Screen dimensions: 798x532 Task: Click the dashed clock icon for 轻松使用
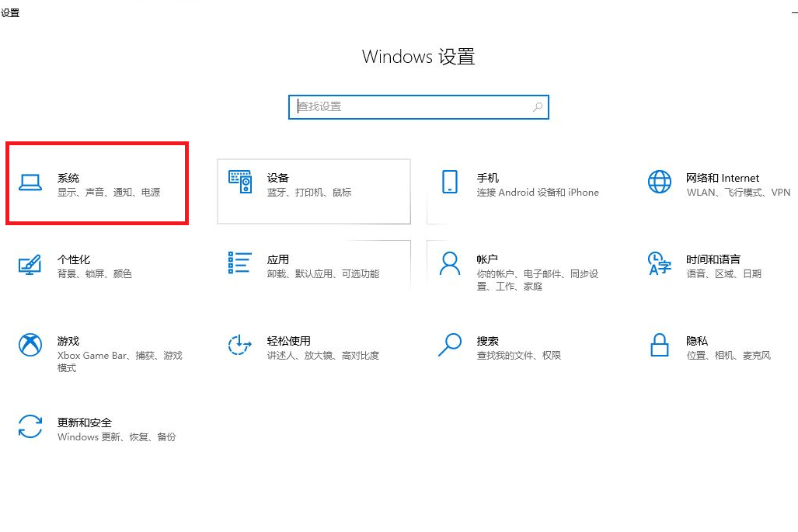tap(239, 345)
